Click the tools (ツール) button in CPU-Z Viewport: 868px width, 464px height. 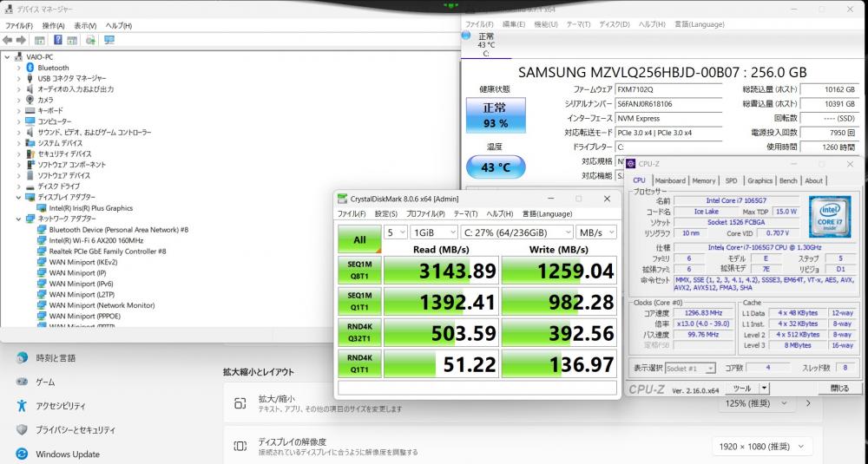tap(742, 389)
